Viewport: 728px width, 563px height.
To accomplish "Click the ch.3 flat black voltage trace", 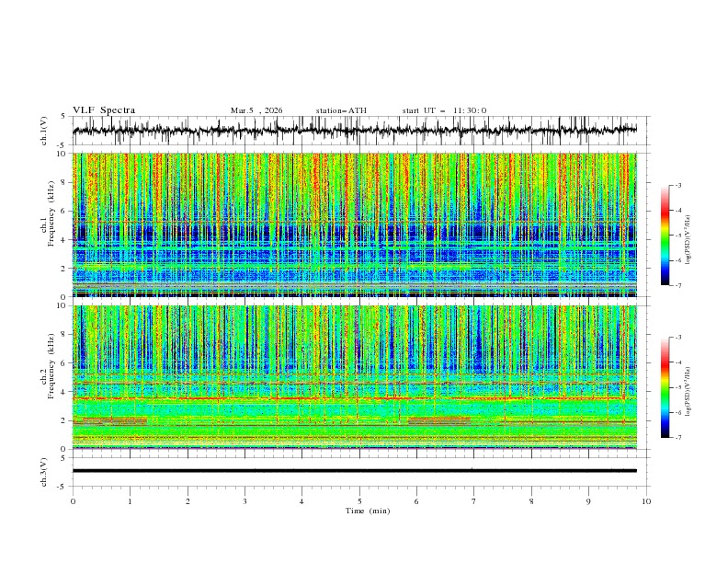I will point(355,471).
